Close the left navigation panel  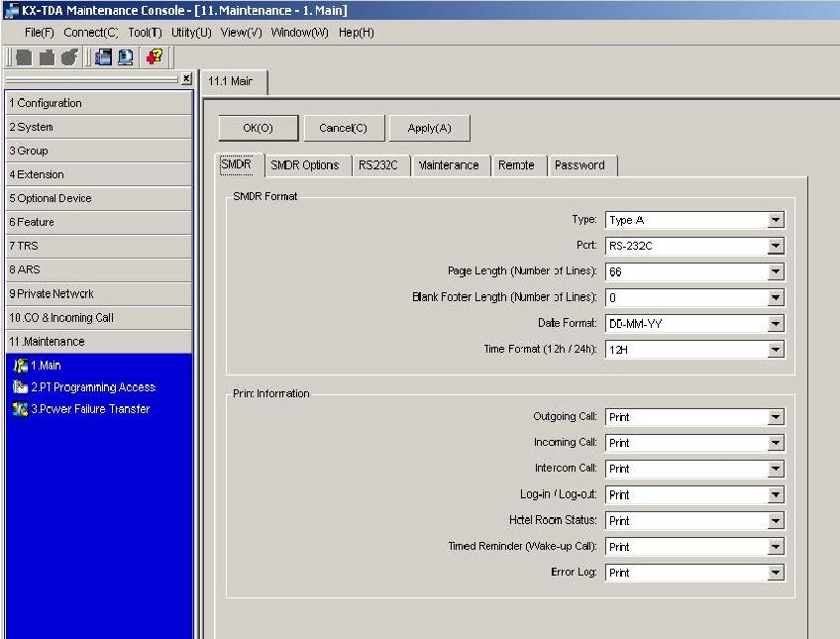pos(186,78)
